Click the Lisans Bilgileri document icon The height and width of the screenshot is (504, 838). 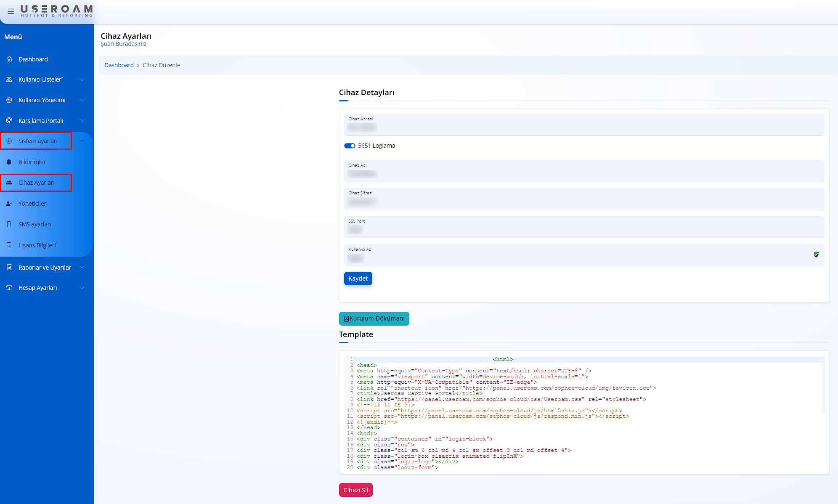pos(9,245)
